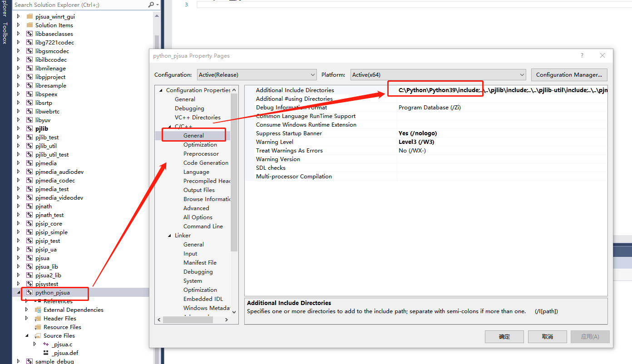Viewport: 632px width, 364px height.
Task: Click the project icon beside libspeex
Action: pyautogui.click(x=30, y=94)
